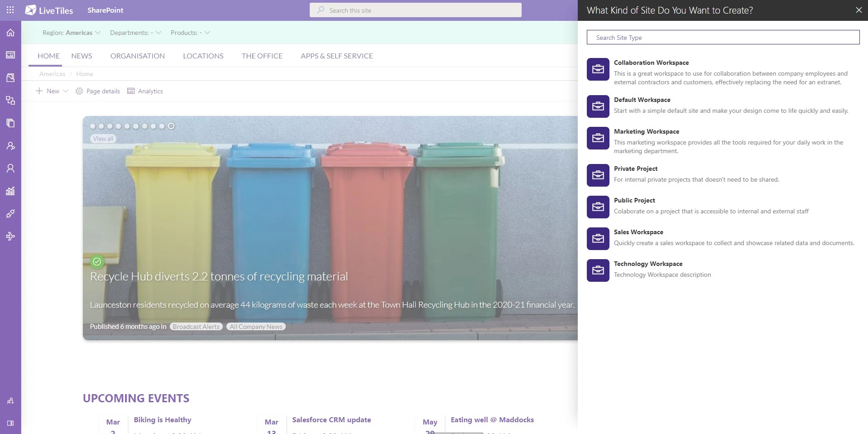Go to Home via sidebar house icon
Screen dimensions: 868x434
point(10,33)
